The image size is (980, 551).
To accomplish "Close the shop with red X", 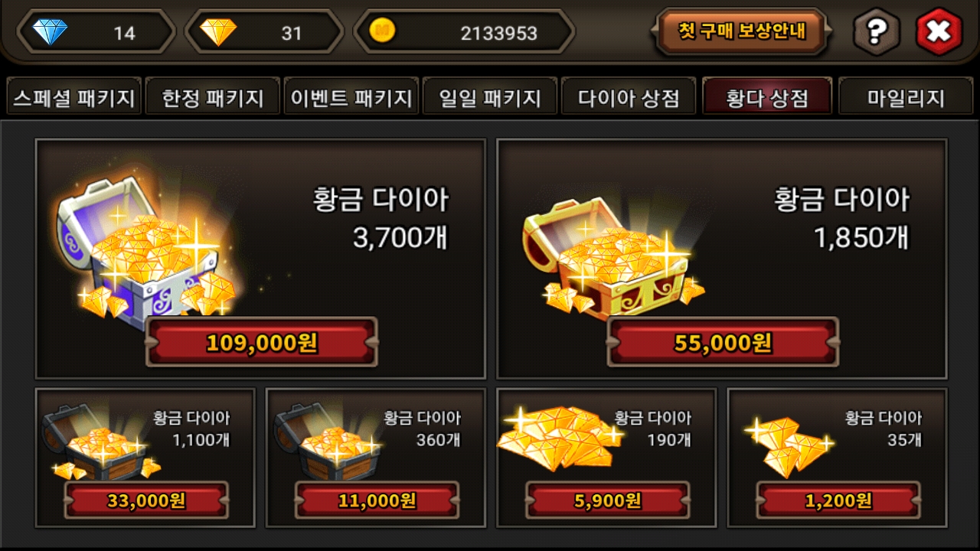I will point(939,32).
